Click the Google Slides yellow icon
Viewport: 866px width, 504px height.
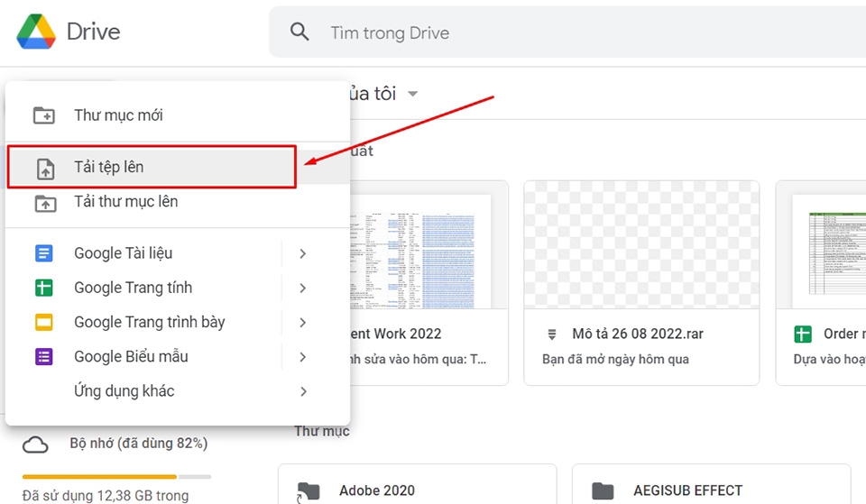click(x=44, y=322)
